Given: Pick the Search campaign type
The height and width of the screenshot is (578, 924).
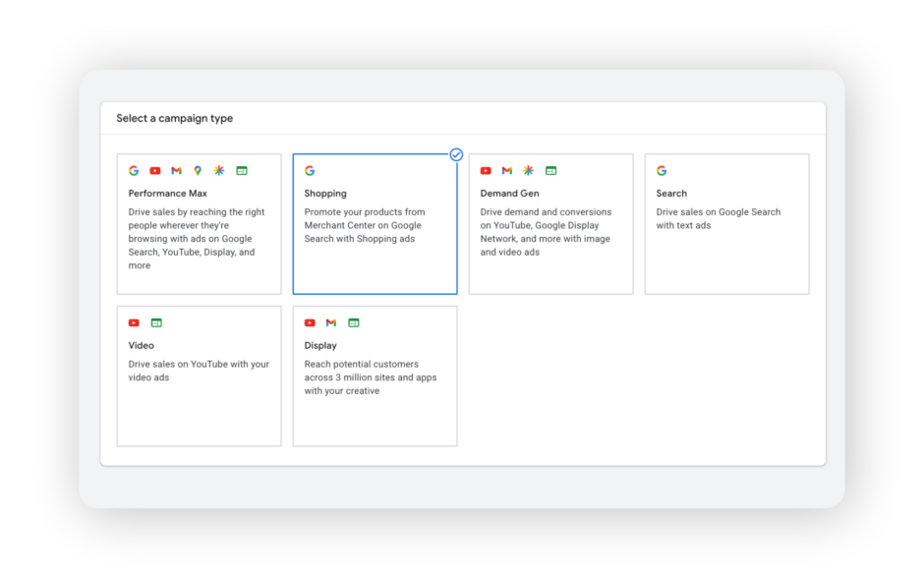Looking at the screenshot, I should pos(726,224).
